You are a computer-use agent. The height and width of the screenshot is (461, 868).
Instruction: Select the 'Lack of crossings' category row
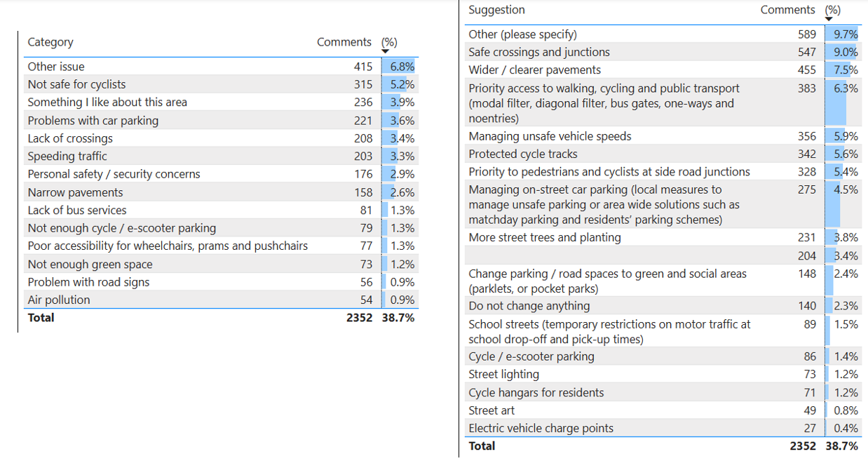pos(70,138)
